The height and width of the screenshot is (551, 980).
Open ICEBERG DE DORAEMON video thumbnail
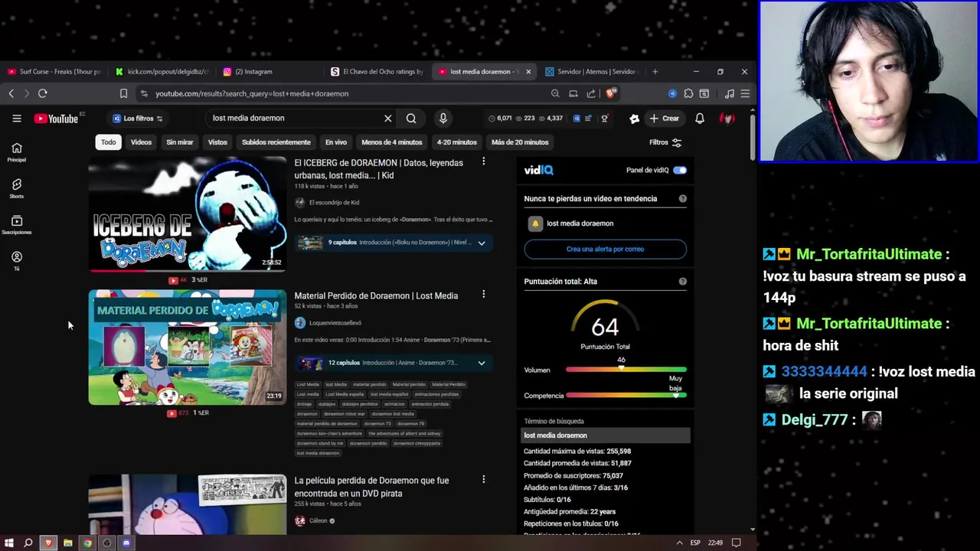(x=187, y=214)
